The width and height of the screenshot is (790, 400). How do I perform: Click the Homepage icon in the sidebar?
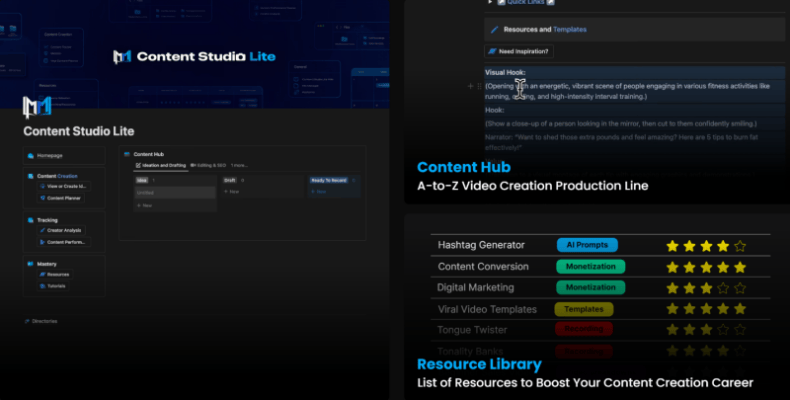[x=30, y=156]
